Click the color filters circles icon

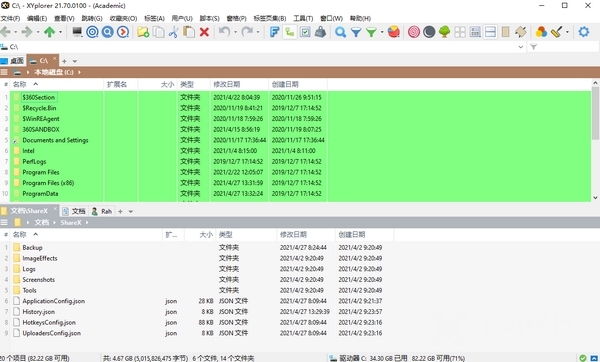point(541,32)
